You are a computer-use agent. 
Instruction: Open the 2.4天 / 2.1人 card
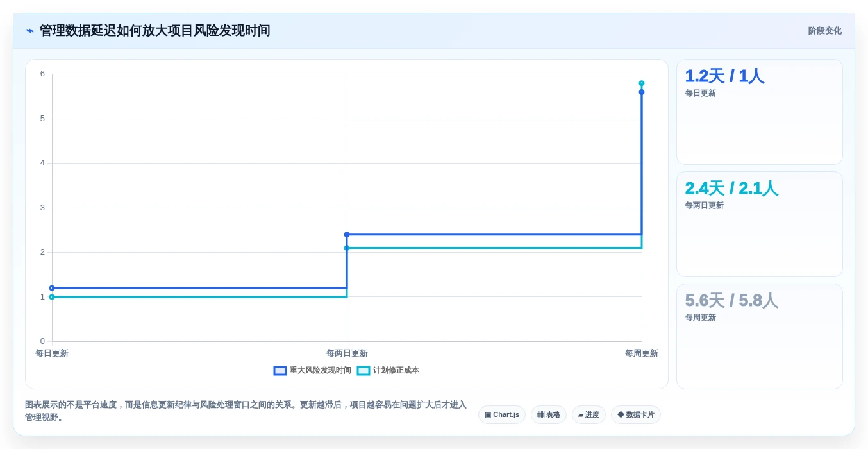(760, 224)
